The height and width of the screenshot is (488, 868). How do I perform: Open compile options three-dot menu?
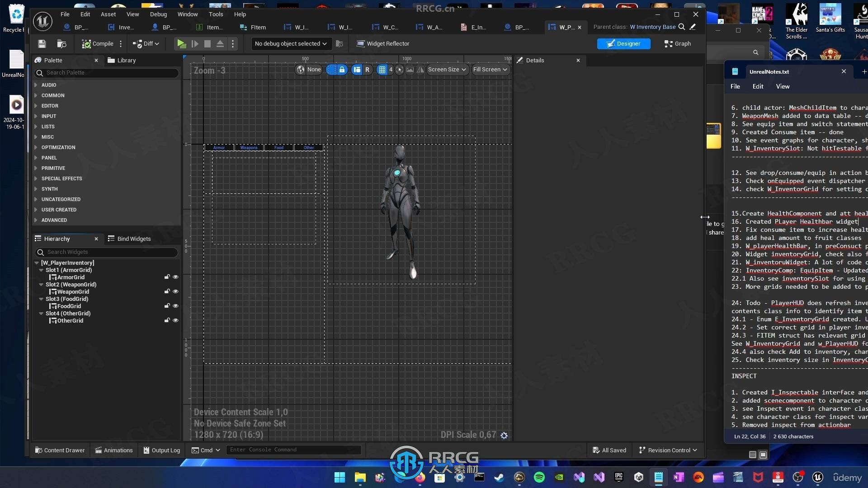(121, 44)
